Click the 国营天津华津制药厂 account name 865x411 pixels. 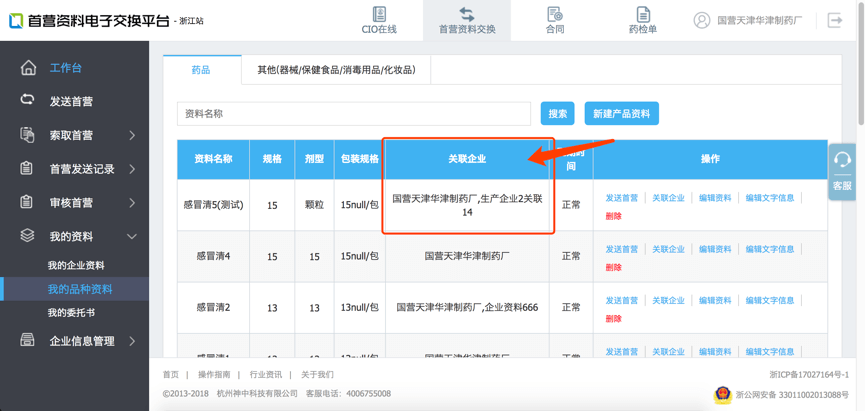759,21
